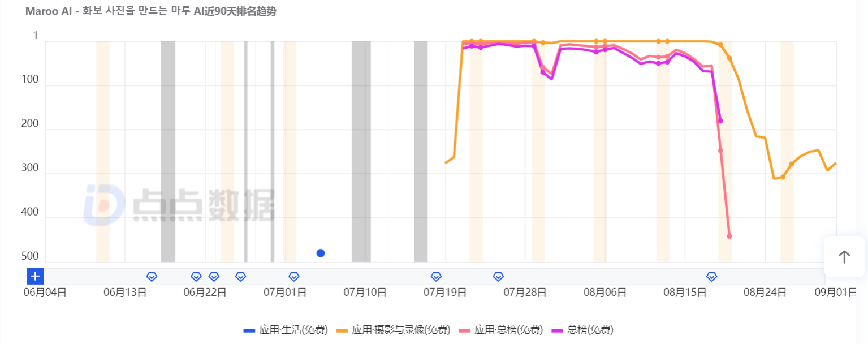Viewport: 868px width, 344px height.
Task: Click the diamond marker just left of 07月19日
Action: click(436, 277)
